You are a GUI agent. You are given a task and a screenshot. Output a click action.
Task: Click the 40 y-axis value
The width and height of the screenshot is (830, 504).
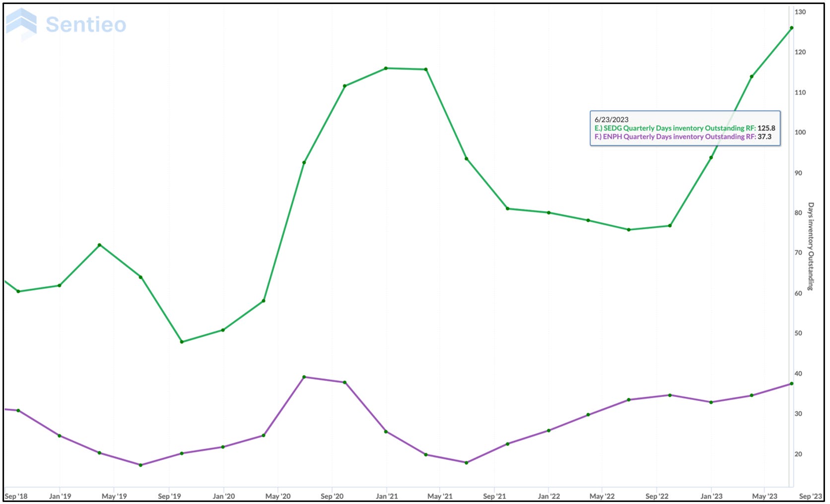[x=798, y=374]
